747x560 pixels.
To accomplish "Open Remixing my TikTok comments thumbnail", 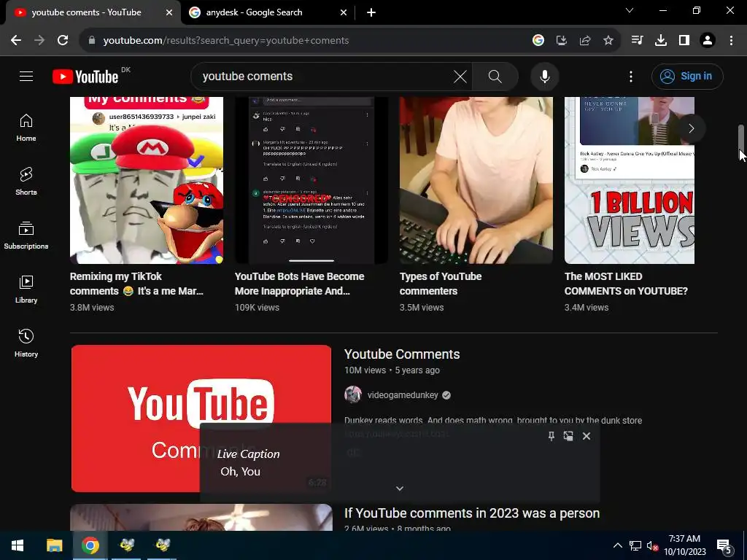I will point(146,180).
